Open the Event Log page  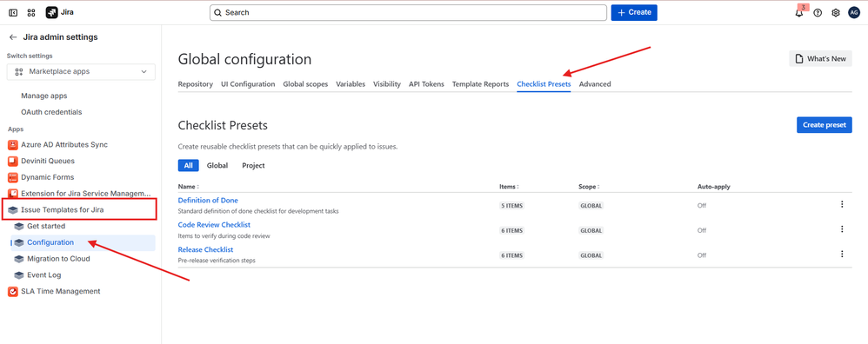pyautogui.click(x=44, y=275)
